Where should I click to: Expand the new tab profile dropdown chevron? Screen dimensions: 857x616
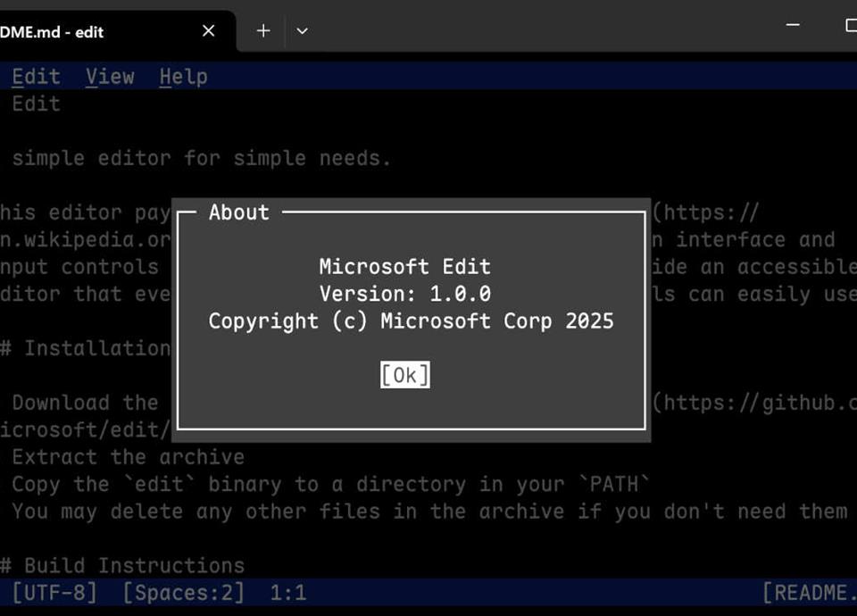[x=303, y=31]
